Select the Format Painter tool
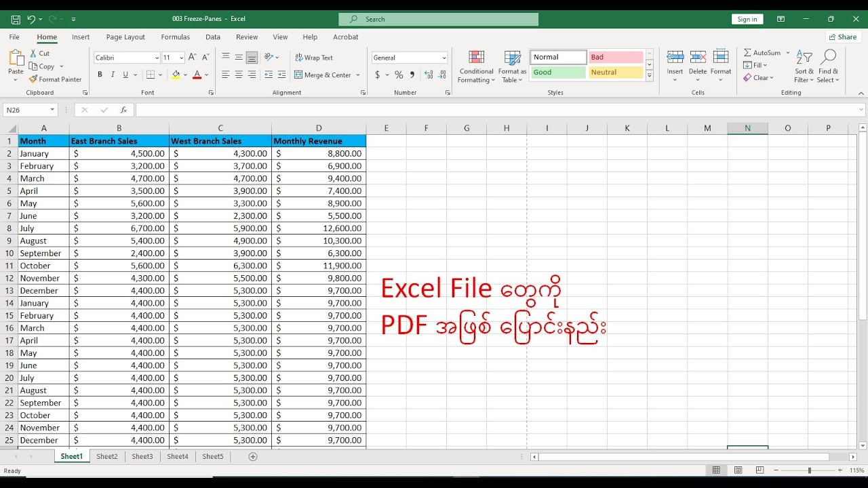The image size is (868, 488). click(x=55, y=79)
